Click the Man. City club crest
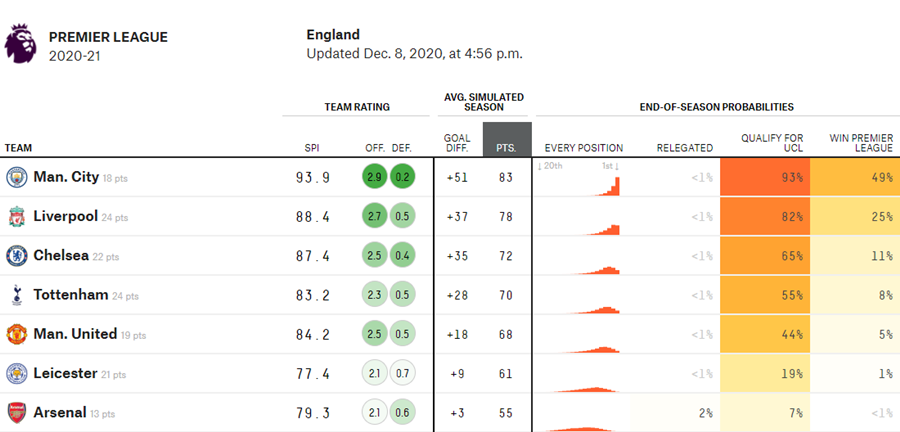This screenshot has width=900, height=432. click(x=17, y=177)
